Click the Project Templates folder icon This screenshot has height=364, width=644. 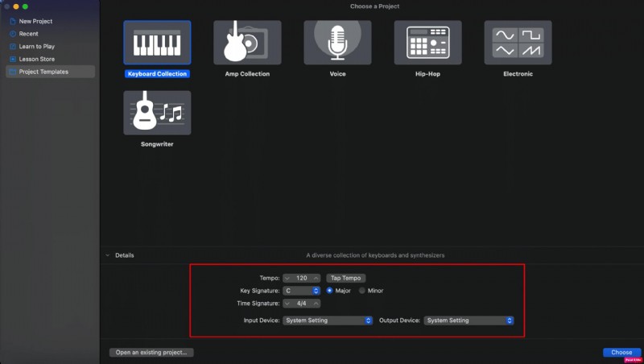pos(13,72)
